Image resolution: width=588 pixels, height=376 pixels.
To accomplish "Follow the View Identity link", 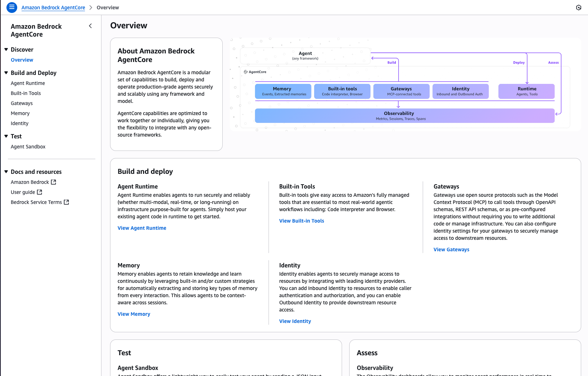I will [x=295, y=321].
